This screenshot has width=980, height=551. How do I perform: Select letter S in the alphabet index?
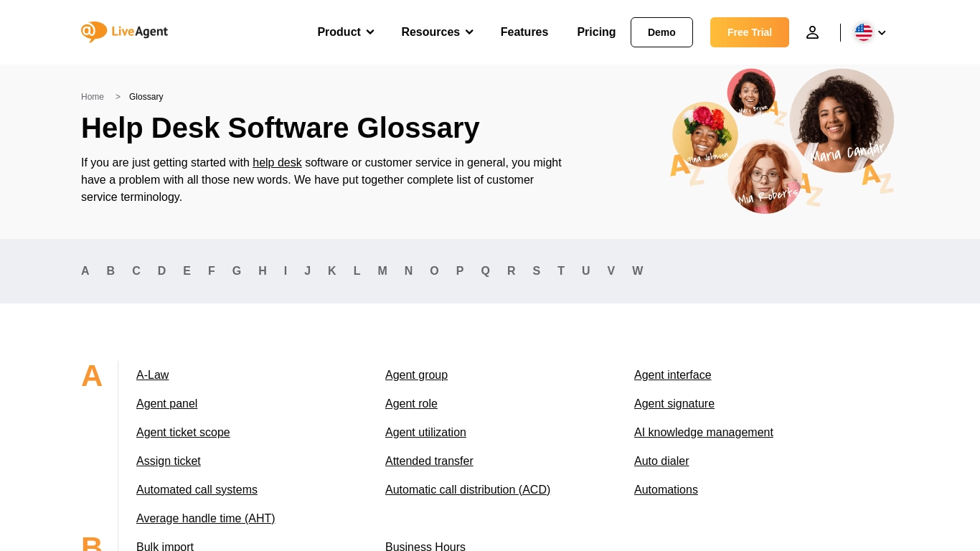click(x=536, y=271)
